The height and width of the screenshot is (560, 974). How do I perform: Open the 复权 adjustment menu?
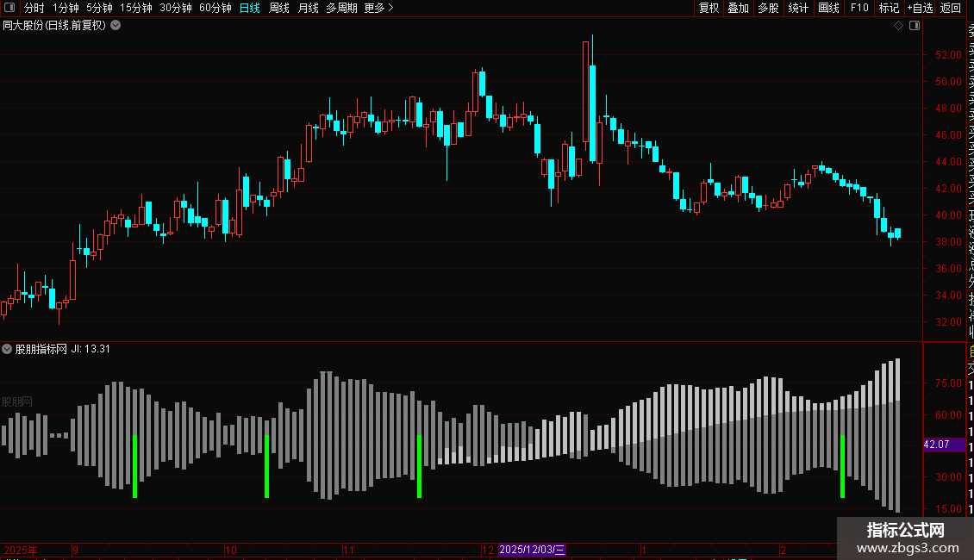pos(709,8)
